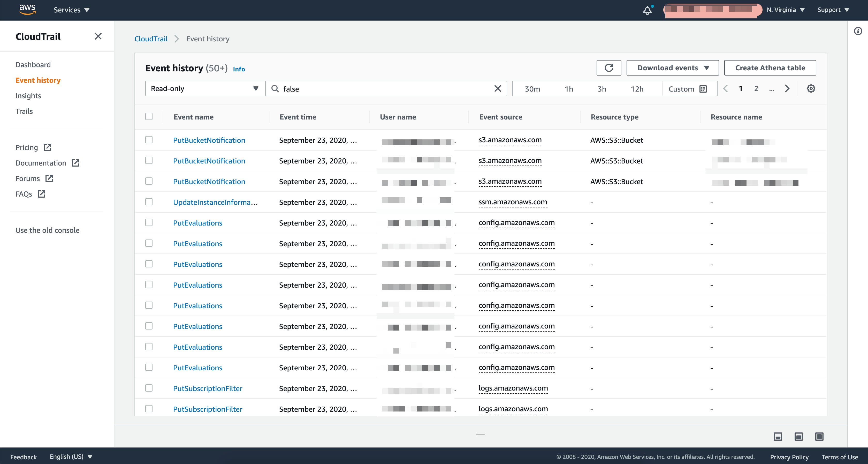
Task: Clear the search query with the X icon
Action: (498, 88)
